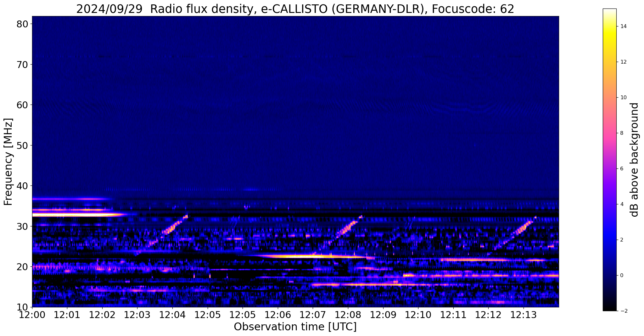Image resolution: width=644 pixels, height=336 pixels.
Task: Click the 12:04 time tick label
Action: [x=172, y=315]
